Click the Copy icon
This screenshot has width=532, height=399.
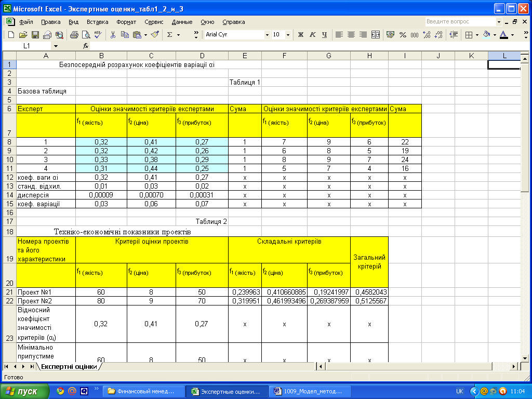125,35
